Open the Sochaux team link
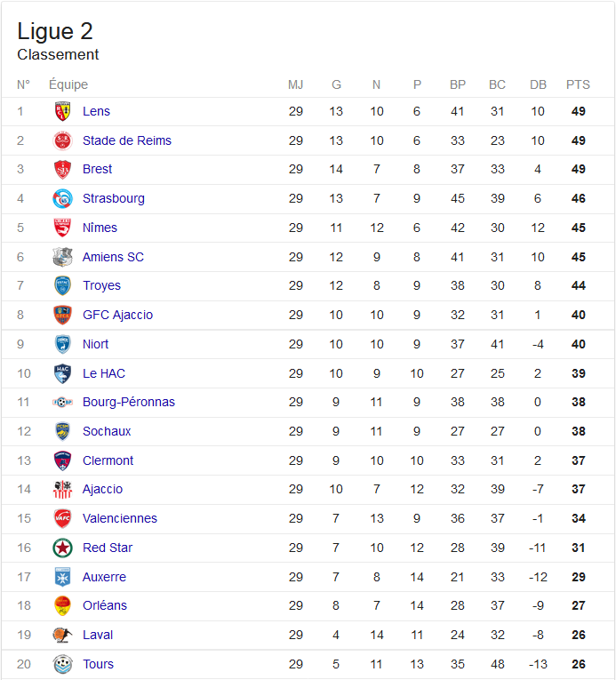616x680 pixels. click(107, 431)
